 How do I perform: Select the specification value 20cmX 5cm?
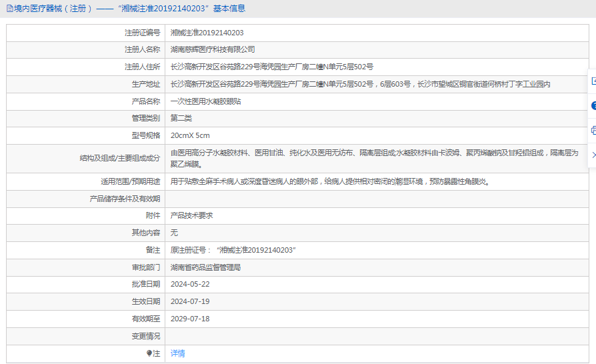[190, 135]
